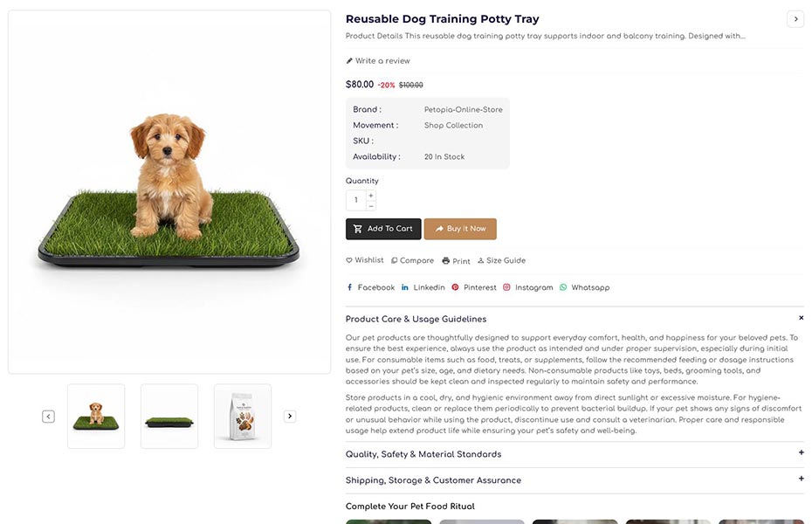Share product on Linkedin

(x=405, y=287)
